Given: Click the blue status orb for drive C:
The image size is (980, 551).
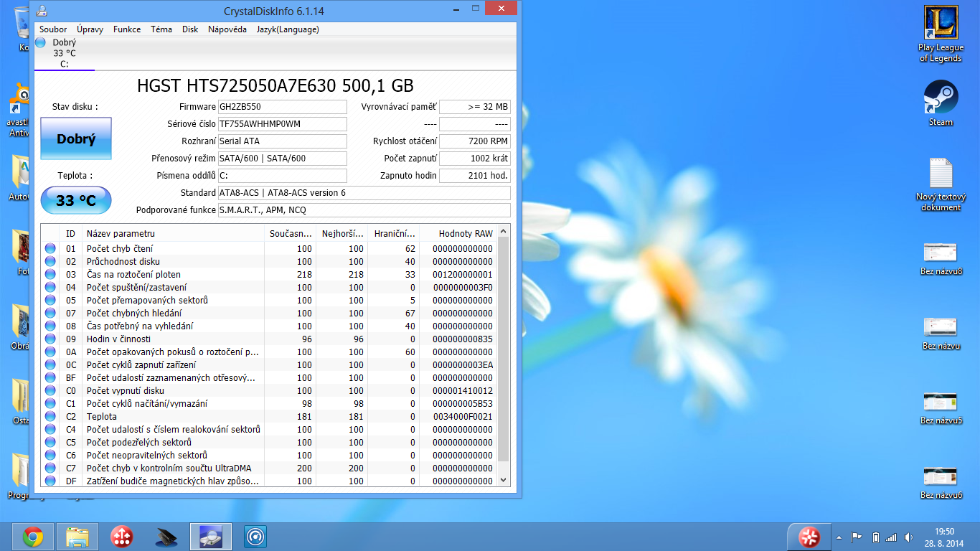Looking at the screenshot, I should (40, 42).
